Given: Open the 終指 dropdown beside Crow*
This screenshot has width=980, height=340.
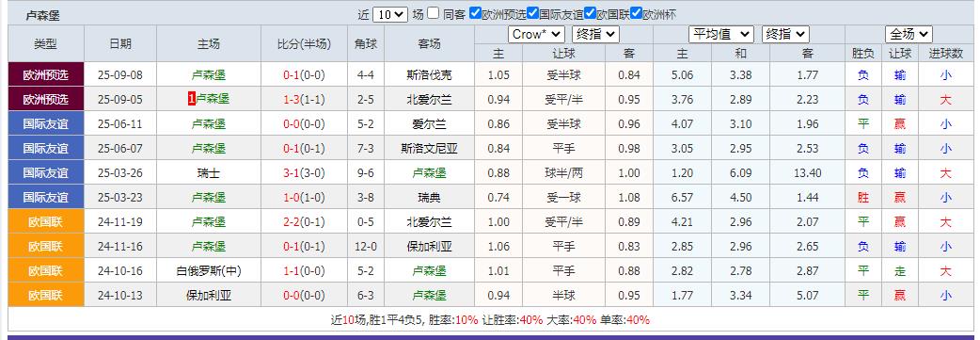Looking at the screenshot, I should coord(595,35).
